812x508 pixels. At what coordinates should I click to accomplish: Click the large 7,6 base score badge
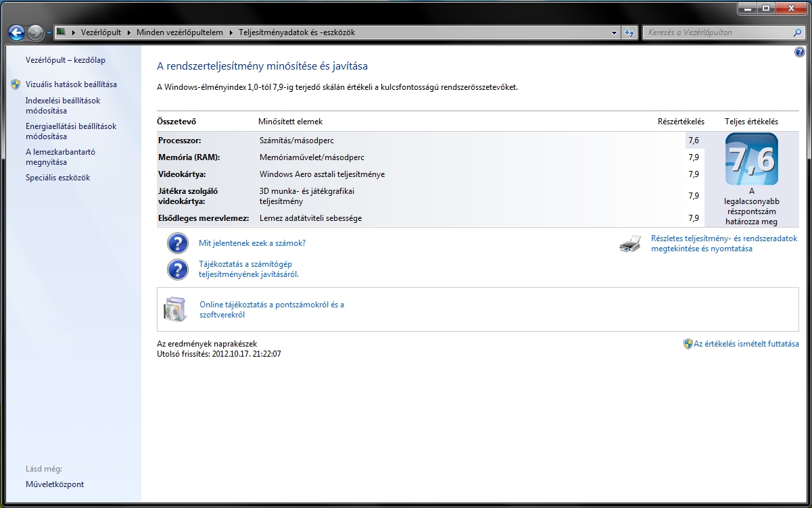[x=751, y=159]
